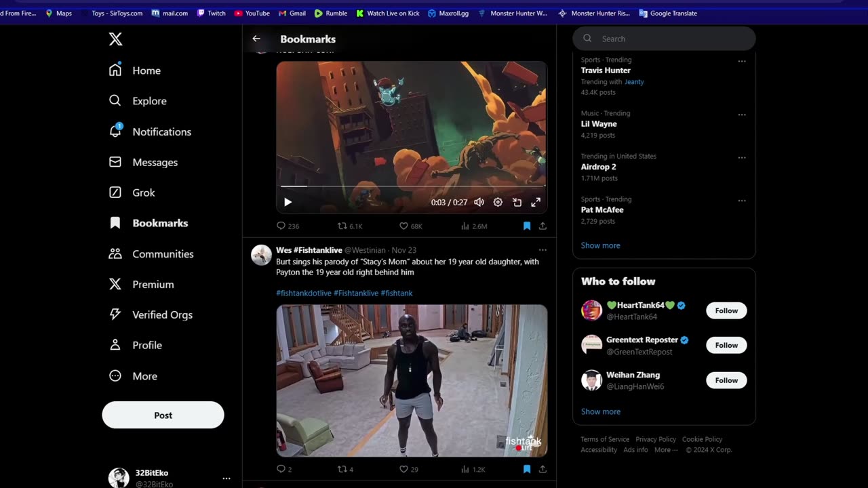Seek on the video progress bar
Image resolution: width=868 pixels, height=488 pixels.
coord(412,186)
